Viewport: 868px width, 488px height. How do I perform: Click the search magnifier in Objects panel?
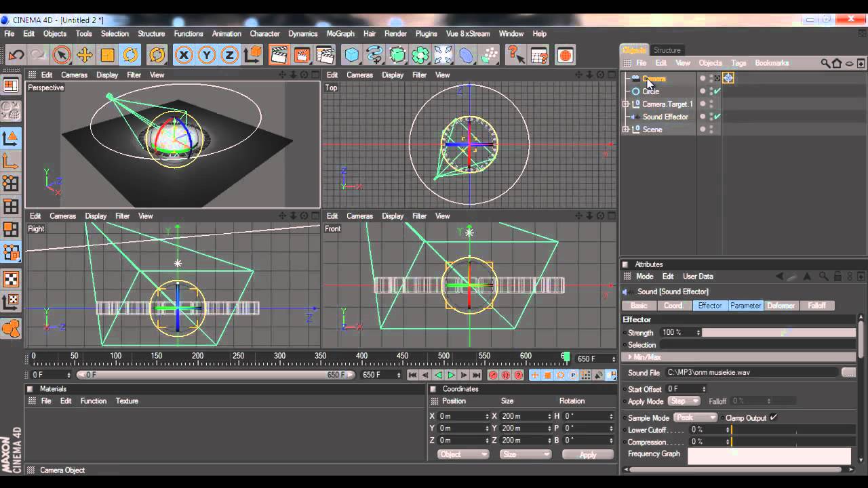click(825, 63)
